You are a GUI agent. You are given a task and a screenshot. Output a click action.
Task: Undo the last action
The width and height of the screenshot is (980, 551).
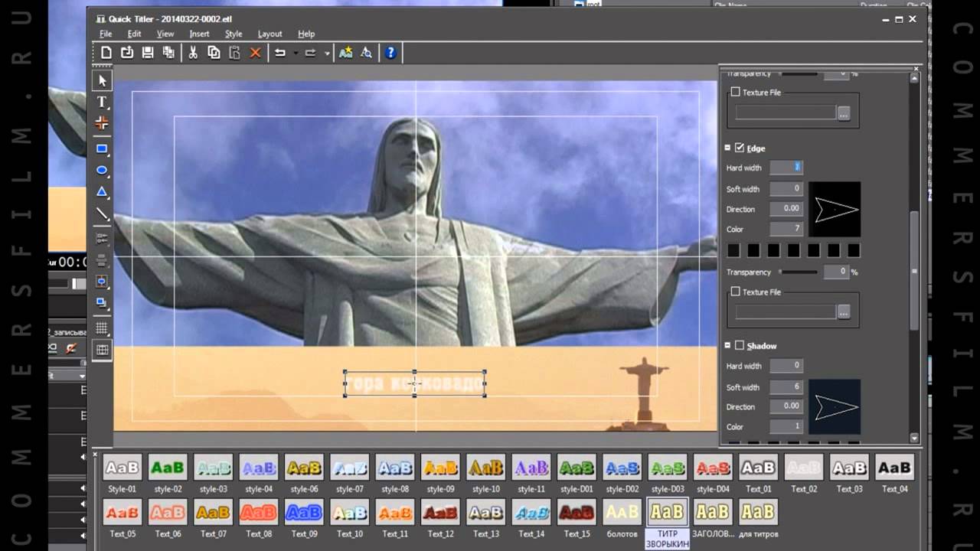[x=280, y=53]
